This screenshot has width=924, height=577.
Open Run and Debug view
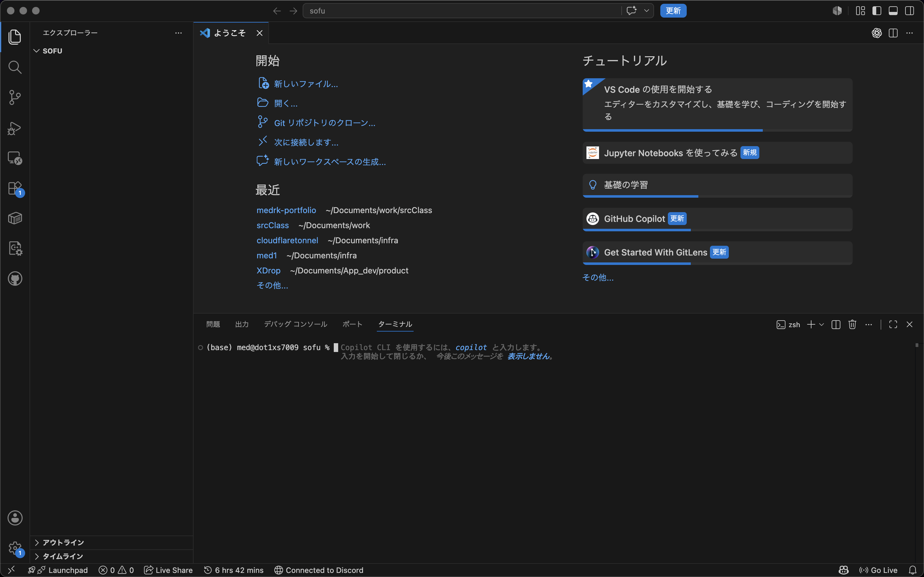pyautogui.click(x=15, y=128)
